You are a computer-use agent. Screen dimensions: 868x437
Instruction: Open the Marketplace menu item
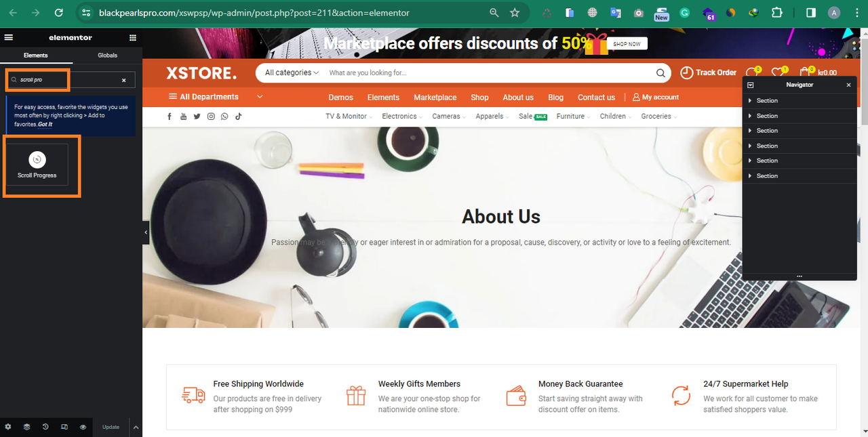click(x=435, y=98)
